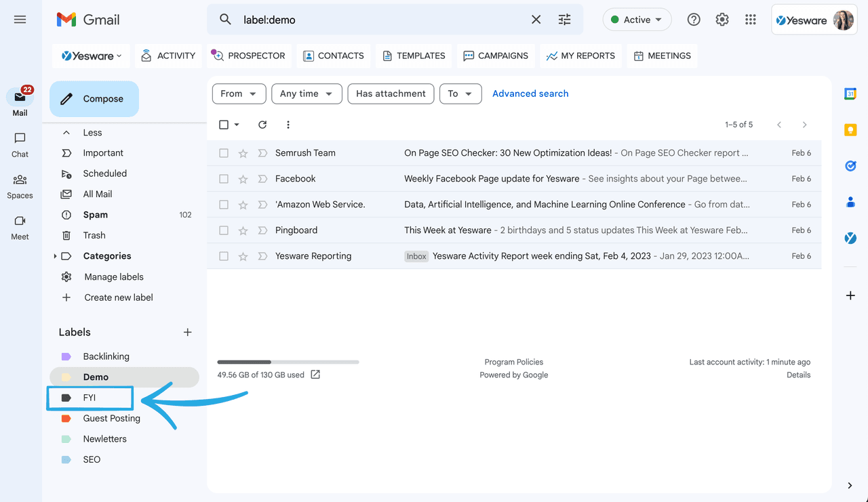The image size is (868, 502).
Task: Click the search options filter icon
Action: point(564,20)
